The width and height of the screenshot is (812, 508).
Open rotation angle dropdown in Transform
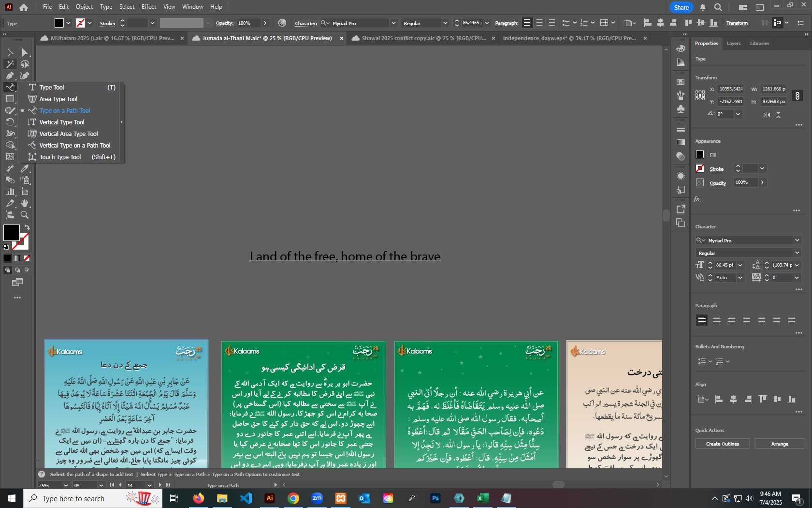tap(738, 114)
